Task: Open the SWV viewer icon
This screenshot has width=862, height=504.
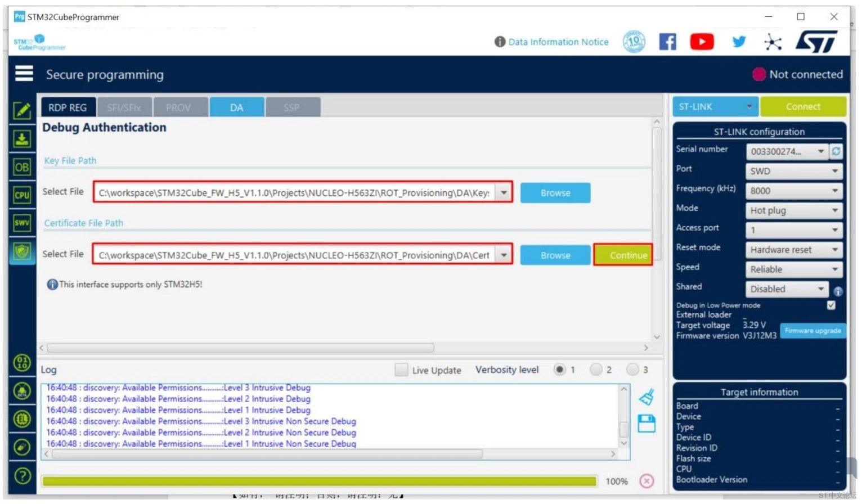Action: click(22, 223)
